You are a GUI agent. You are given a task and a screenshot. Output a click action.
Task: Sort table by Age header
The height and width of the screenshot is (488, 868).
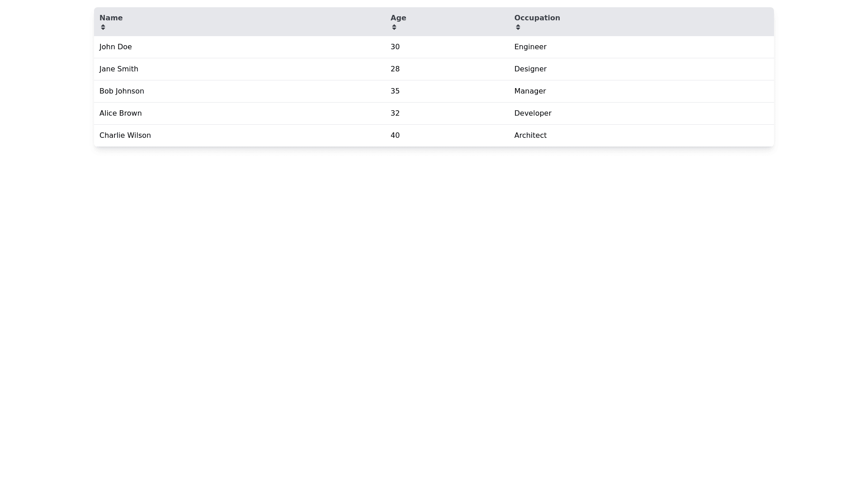(x=398, y=18)
